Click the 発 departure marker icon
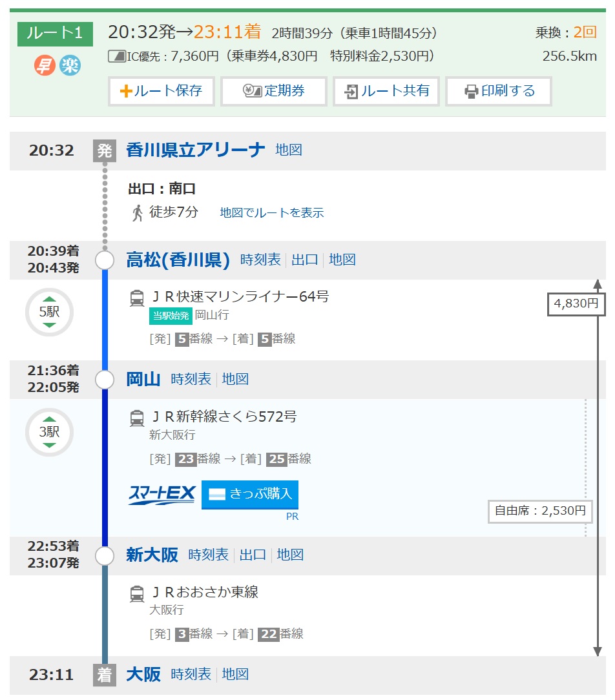This screenshot has width=615, height=700. pos(104,151)
